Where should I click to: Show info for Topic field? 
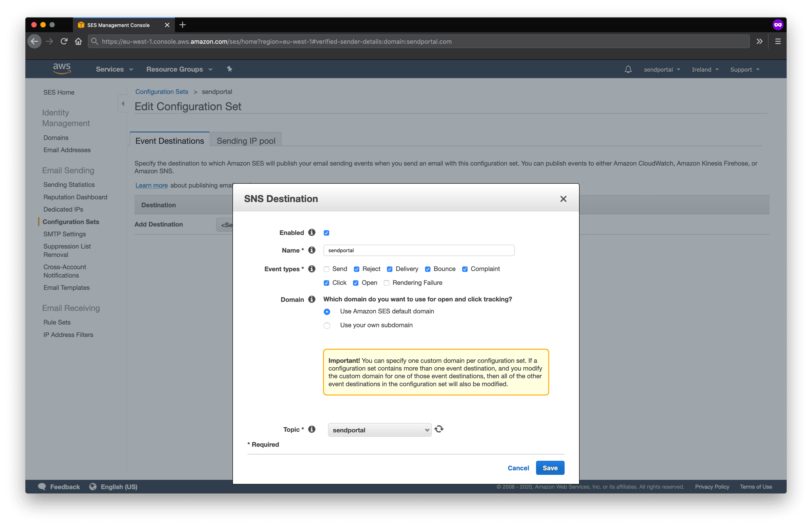(x=312, y=429)
